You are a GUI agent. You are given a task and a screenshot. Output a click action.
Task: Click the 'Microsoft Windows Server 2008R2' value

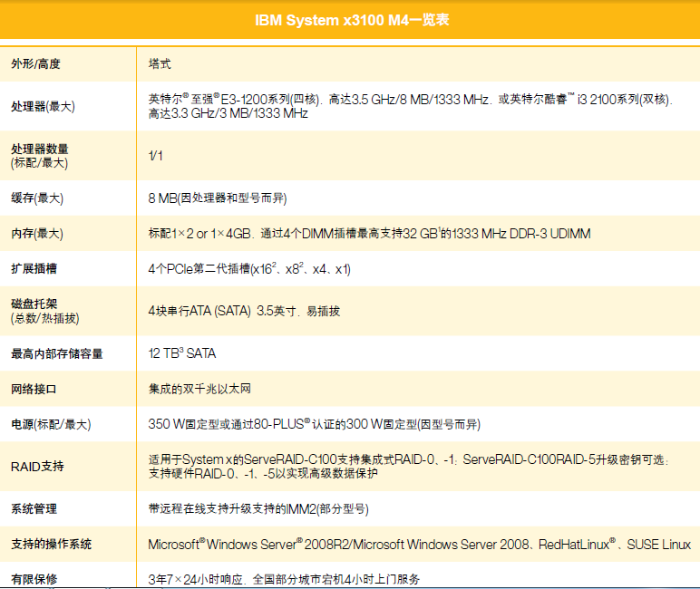[419, 545]
